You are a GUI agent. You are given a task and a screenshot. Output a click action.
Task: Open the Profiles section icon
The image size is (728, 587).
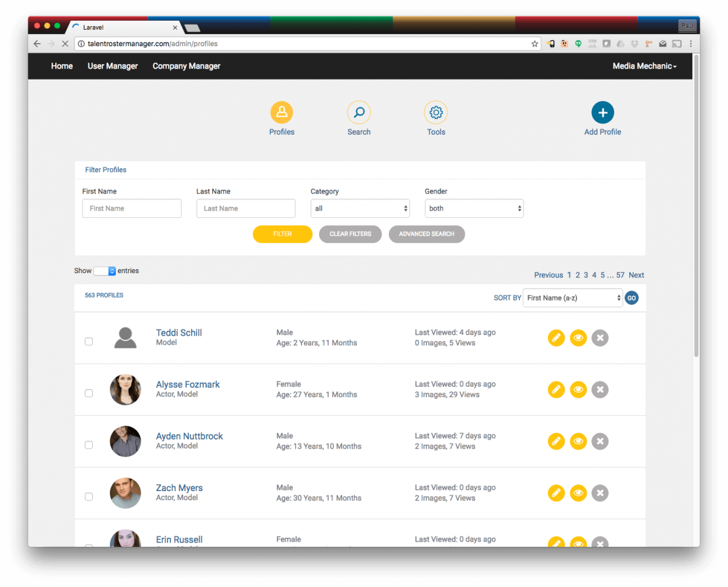coord(281,112)
